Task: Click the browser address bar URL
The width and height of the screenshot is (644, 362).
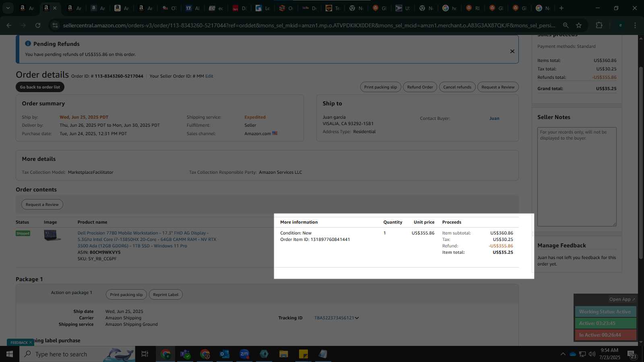Action: point(309,25)
